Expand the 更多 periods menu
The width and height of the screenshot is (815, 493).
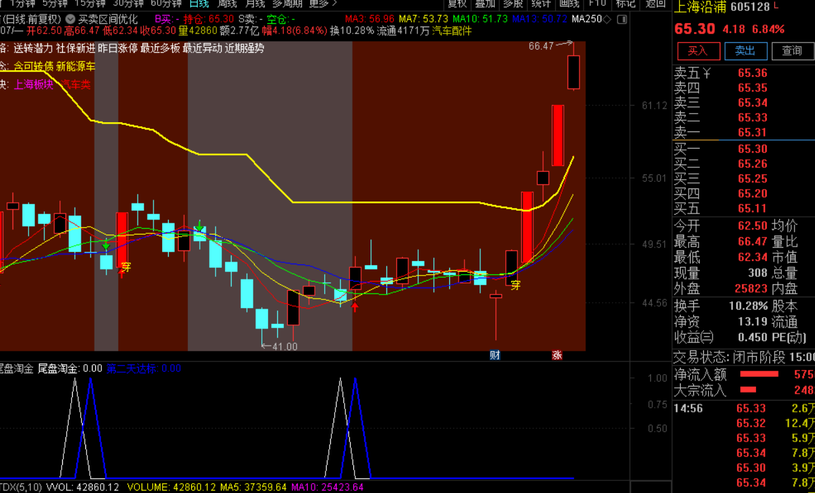pyautogui.click(x=320, y=4)
